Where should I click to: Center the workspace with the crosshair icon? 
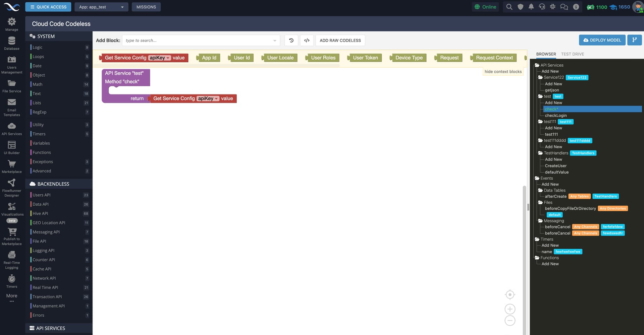(x=510, y=295)
